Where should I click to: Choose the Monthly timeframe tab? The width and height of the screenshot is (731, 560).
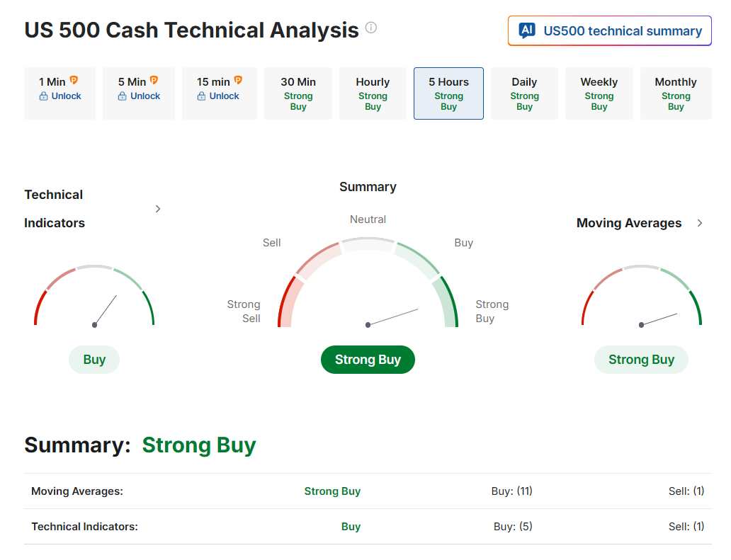tap(676, 93)
